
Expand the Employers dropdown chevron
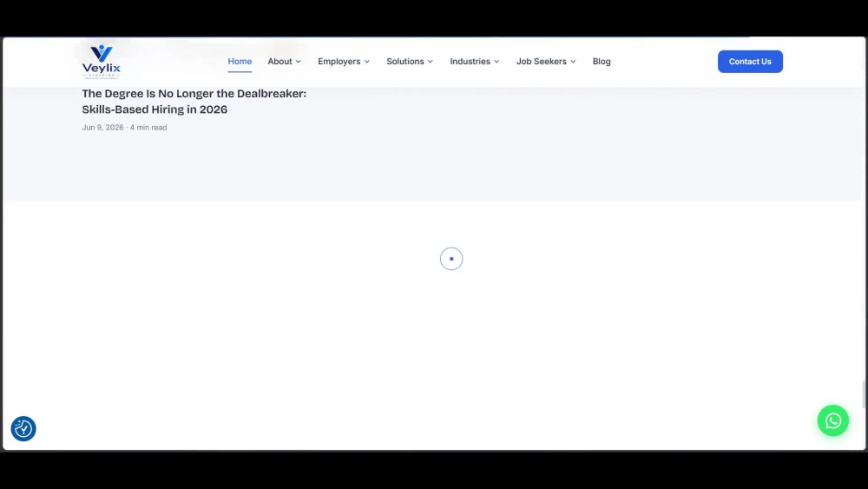[x=367, y=62]
